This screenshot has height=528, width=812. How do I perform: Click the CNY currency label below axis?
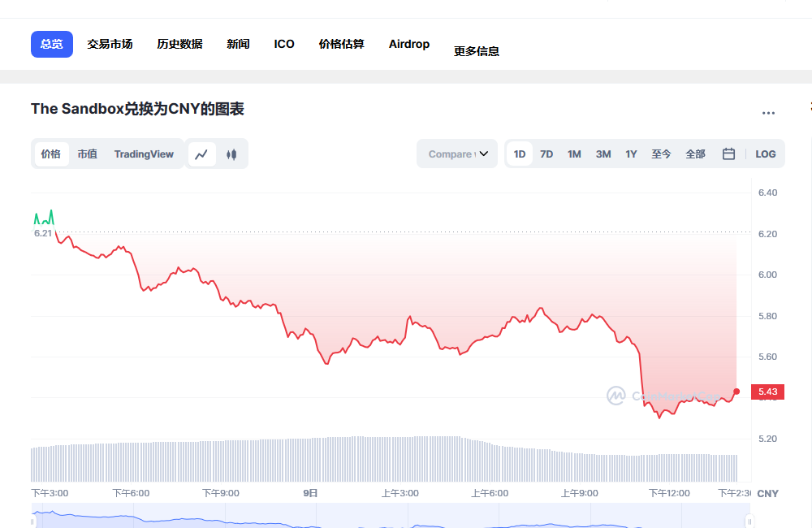point(767,494)
